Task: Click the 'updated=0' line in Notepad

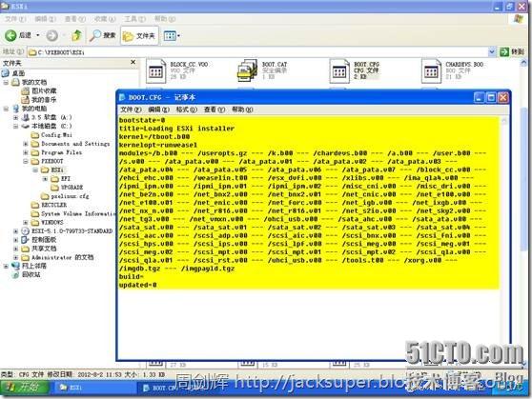Action: click(137, 285)
